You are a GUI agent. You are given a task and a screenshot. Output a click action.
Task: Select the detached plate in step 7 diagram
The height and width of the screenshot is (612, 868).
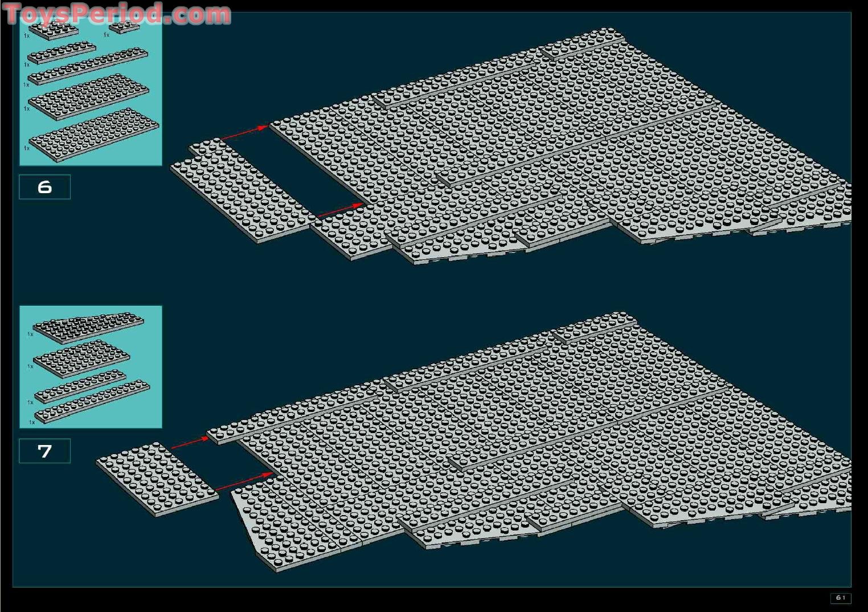[157, 479]
